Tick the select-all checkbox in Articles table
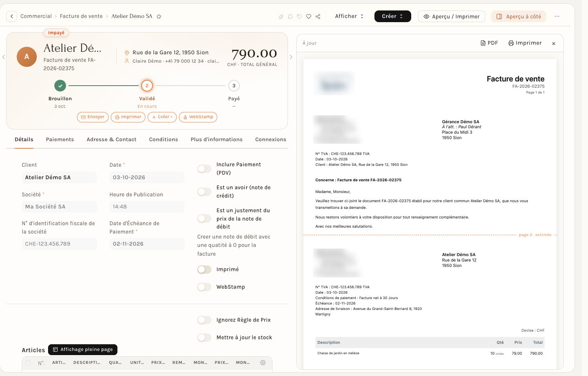This screenshot has height=376, width=588. point(28,363)
